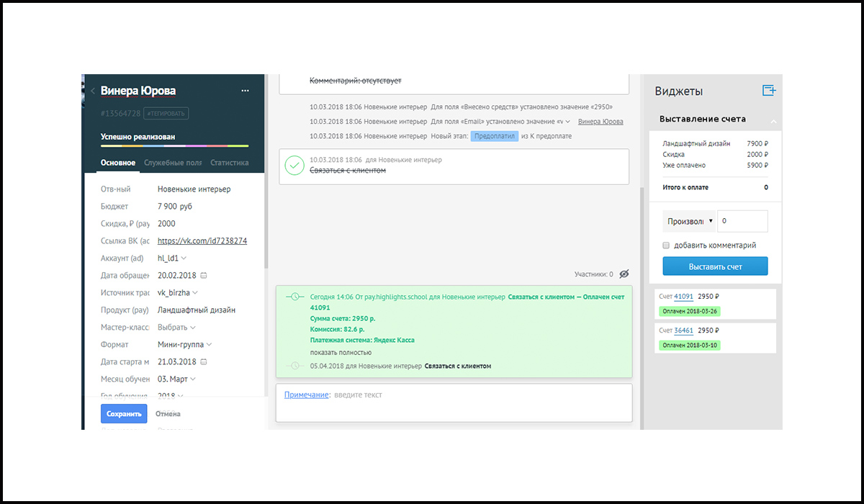Collapse the Выставление счета widget section
Image resolution: width=864 pixels, height=504 pixels.
773,120
